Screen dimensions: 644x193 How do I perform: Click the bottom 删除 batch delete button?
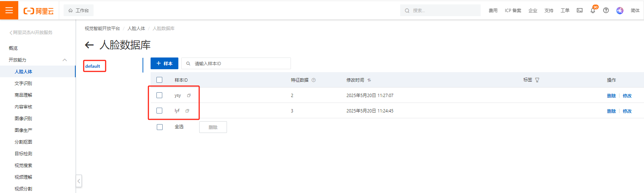(213, 127)
